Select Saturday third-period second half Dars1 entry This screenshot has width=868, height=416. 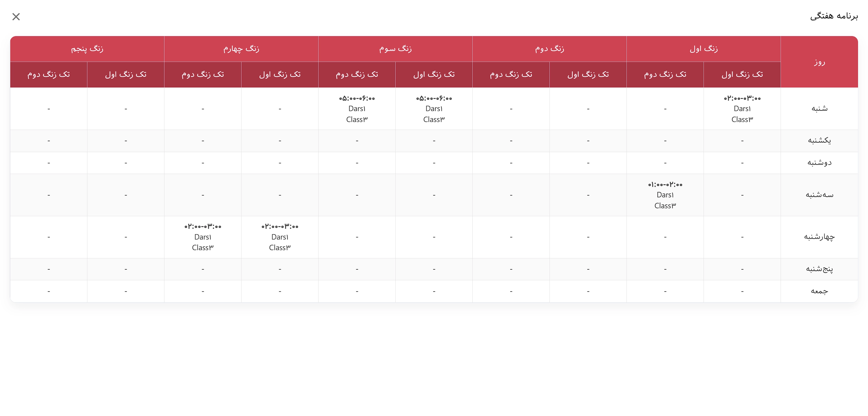[x=357, y=108]
